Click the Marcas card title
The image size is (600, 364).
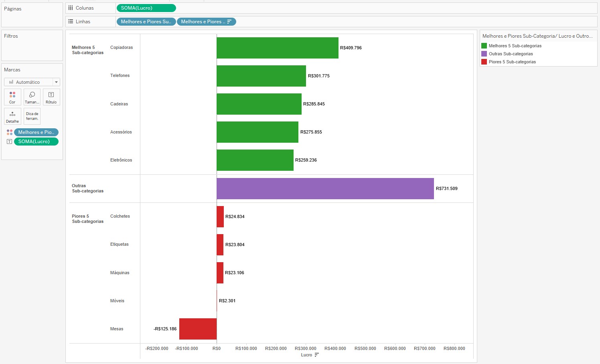tap(12, 70)
